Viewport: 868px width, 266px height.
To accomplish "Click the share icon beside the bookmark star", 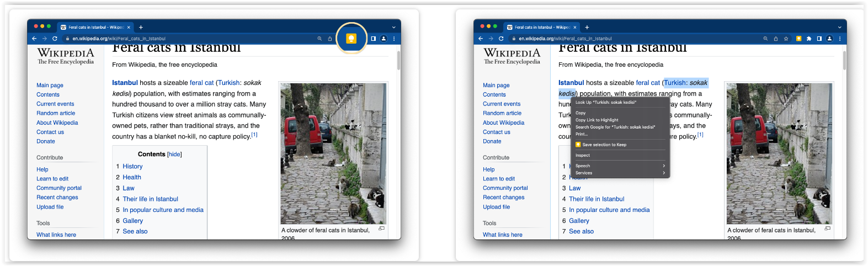I will coord(776,39).
